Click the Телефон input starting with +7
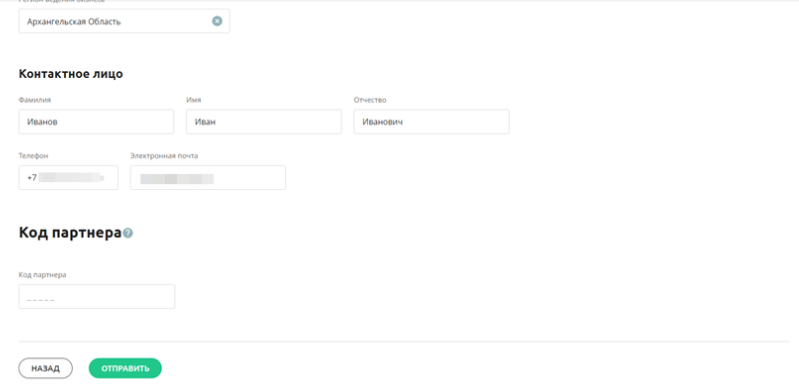Image resolution: width=799 pixels, height=389 pixels. (68, 177)
